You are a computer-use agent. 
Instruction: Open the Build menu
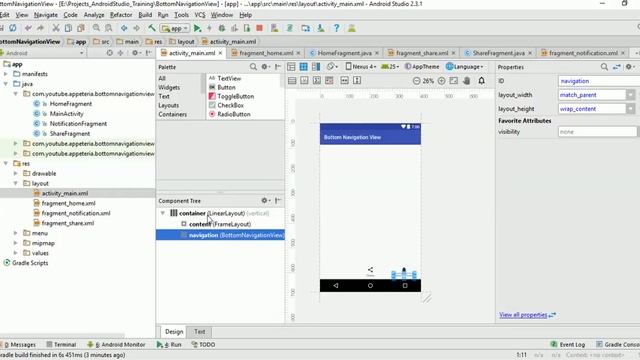(145, 15)
